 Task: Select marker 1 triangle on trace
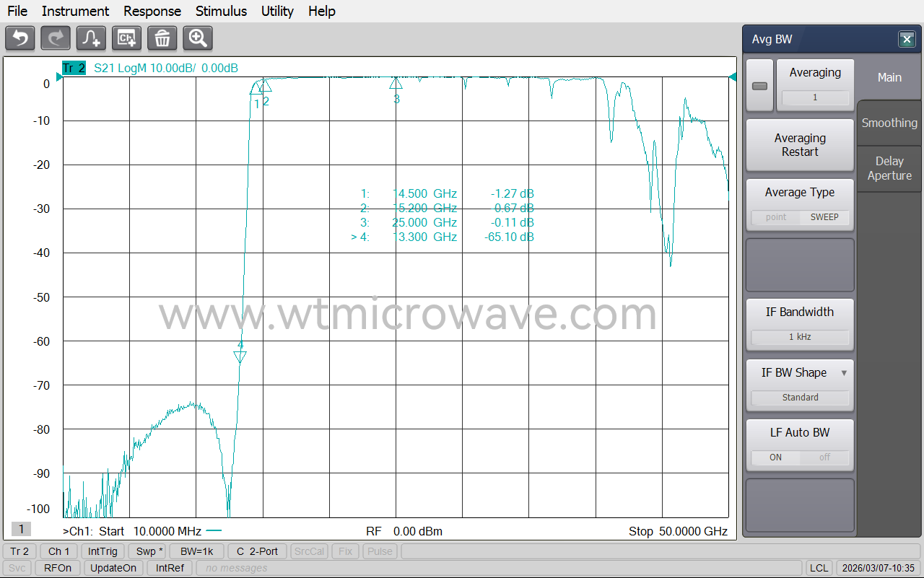(x=256, y=89)
